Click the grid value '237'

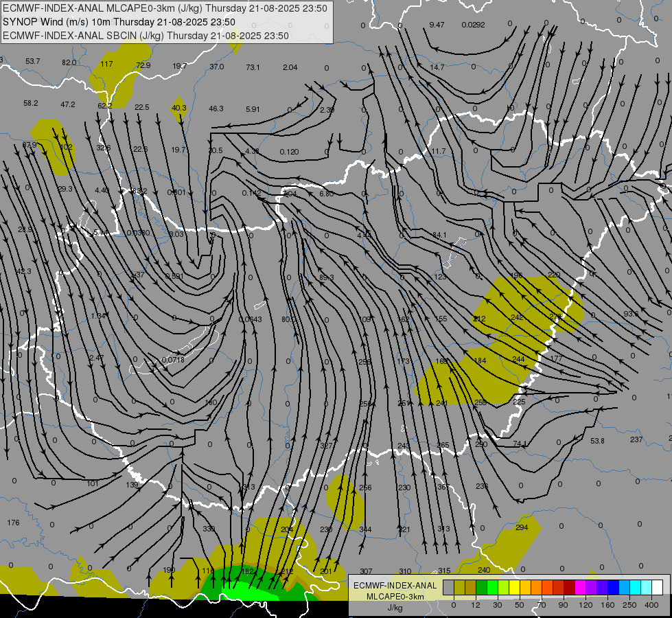pos(636,439)
